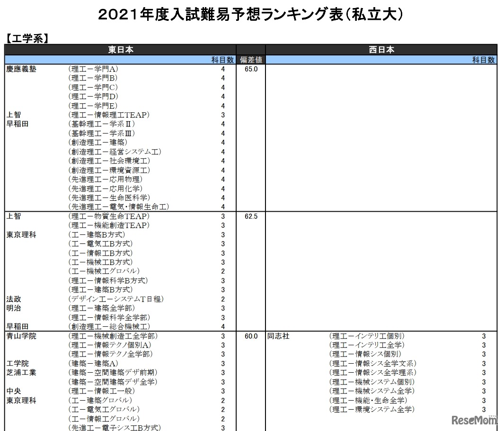Select (デザイン工-システムT日程) entry
The height and width of the screenshot is (431, 504).
(116, 299)
